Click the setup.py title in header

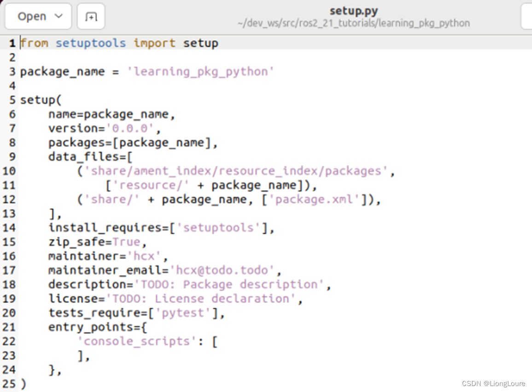(354, 11)
